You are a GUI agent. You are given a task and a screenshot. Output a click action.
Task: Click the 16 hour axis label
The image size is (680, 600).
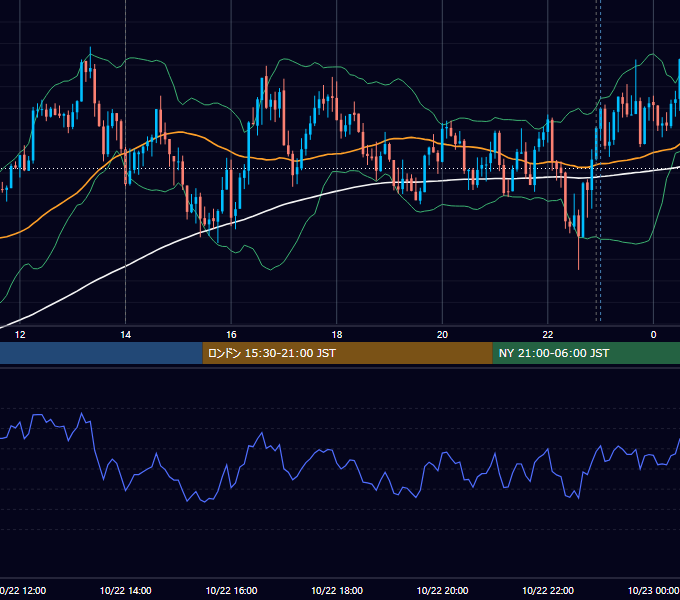(231, 335)
